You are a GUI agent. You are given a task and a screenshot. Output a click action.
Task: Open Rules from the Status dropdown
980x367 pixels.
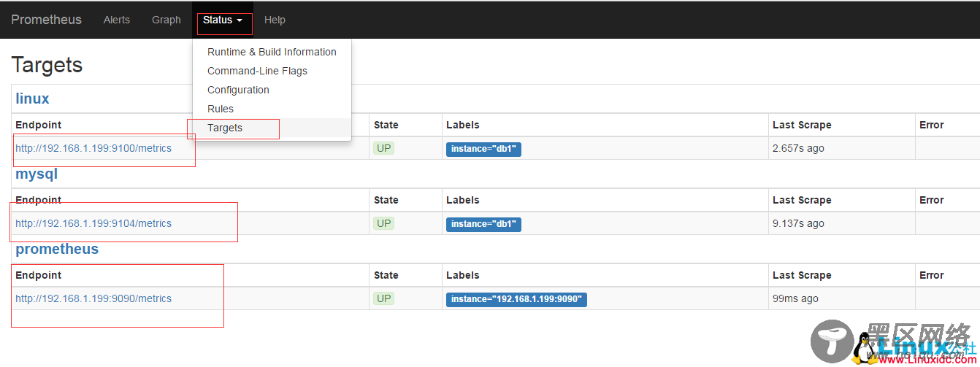tap(272, 109)
